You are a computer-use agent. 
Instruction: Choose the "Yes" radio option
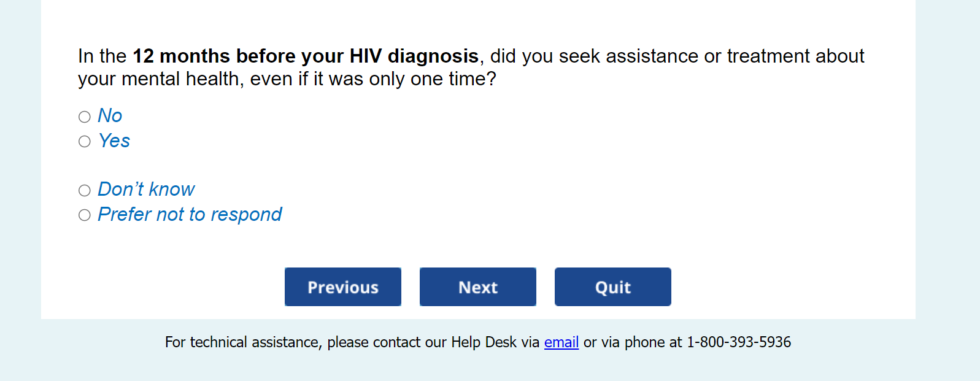85,142
